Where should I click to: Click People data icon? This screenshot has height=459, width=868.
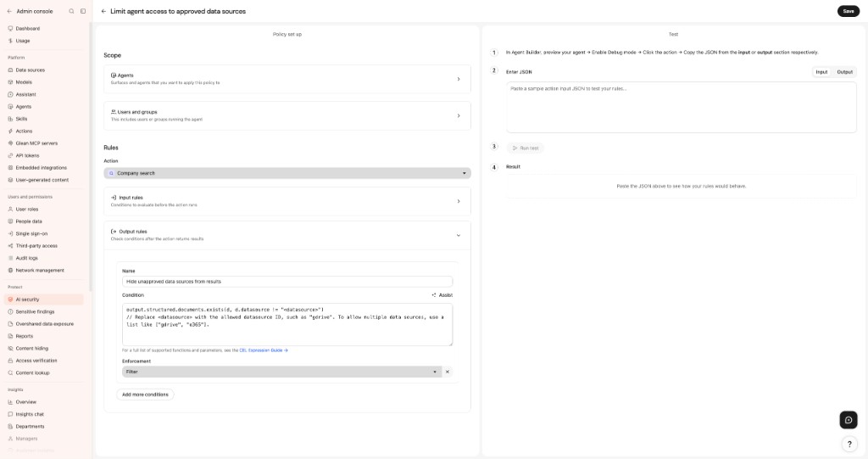click(10, 221)
